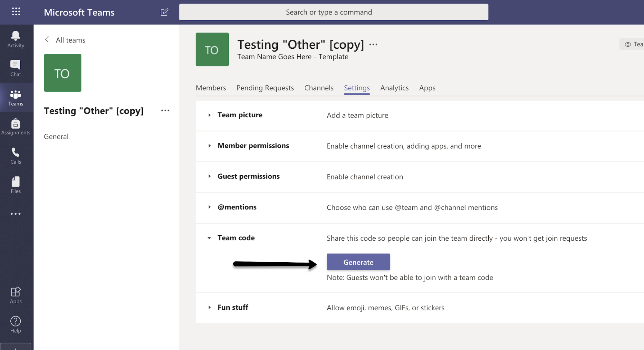
Task: Open Chat in the left sidebar
Action: (x=15, y=68)
